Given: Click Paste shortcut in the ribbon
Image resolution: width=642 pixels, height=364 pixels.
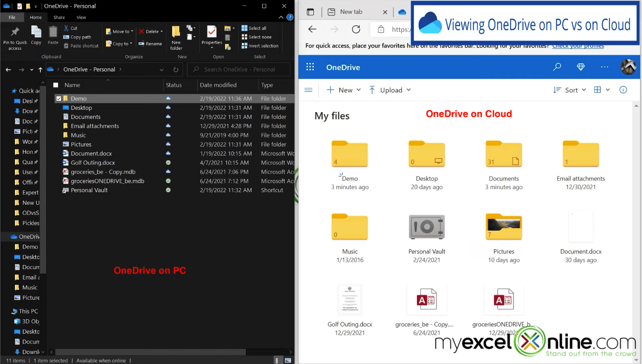Looking at the screenshot, I should pos(81,46).
